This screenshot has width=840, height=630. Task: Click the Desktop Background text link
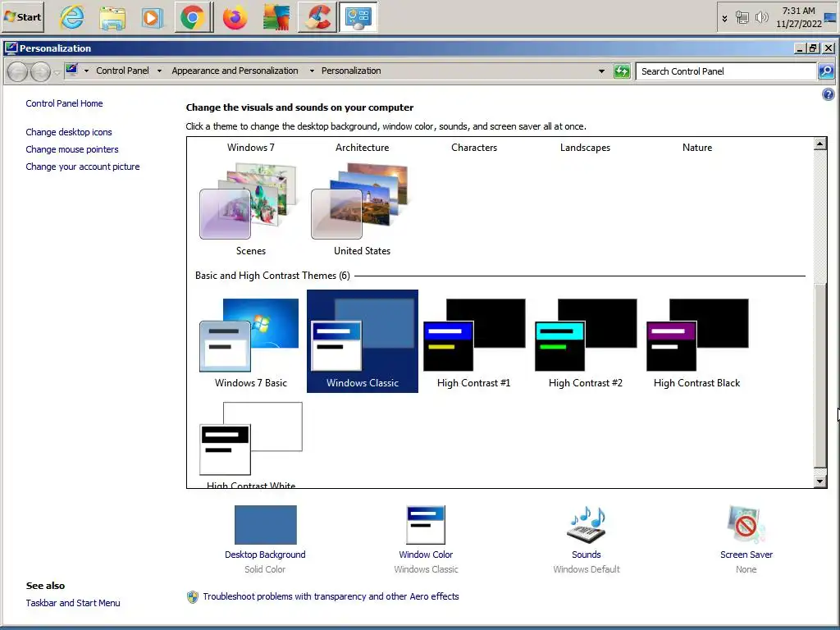(265, 555)
